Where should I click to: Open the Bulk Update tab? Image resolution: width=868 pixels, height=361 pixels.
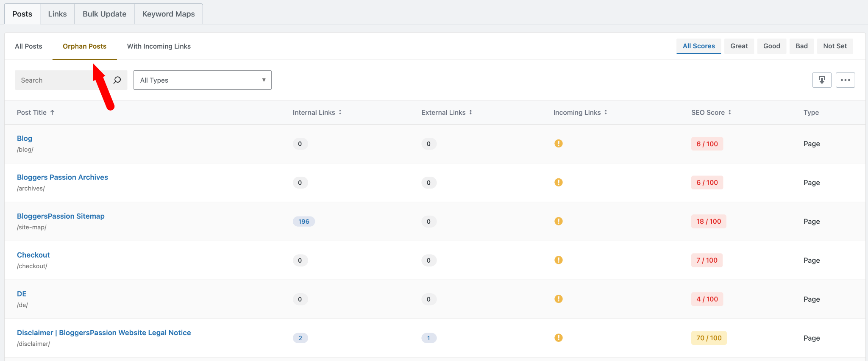[x=104, y=14]
